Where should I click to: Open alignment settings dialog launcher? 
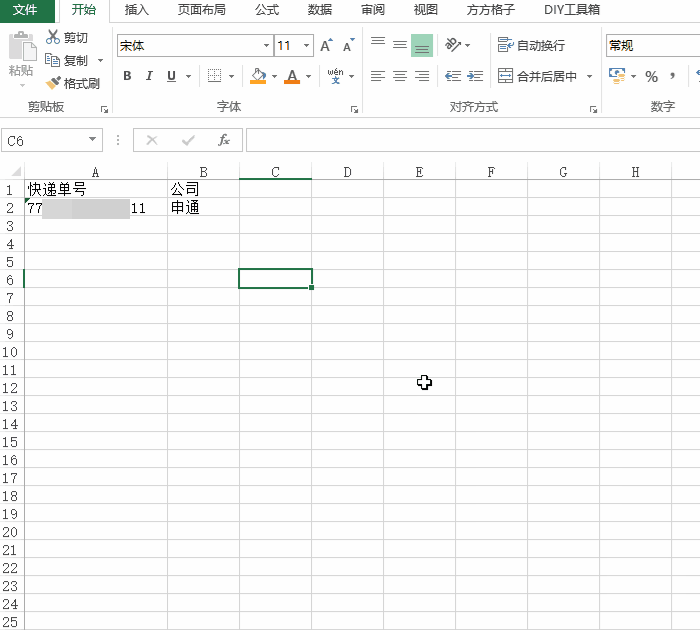tap(593, 109)
